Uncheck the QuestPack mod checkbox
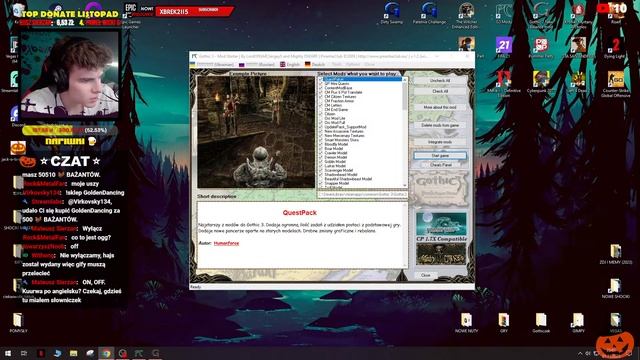The image size is (640, 360). 321,79
